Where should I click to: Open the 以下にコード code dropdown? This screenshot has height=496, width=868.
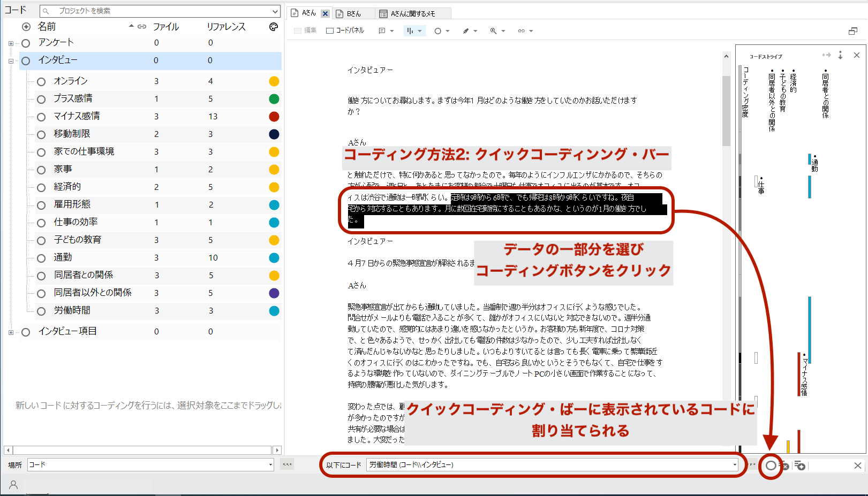(x=735, y=465)
